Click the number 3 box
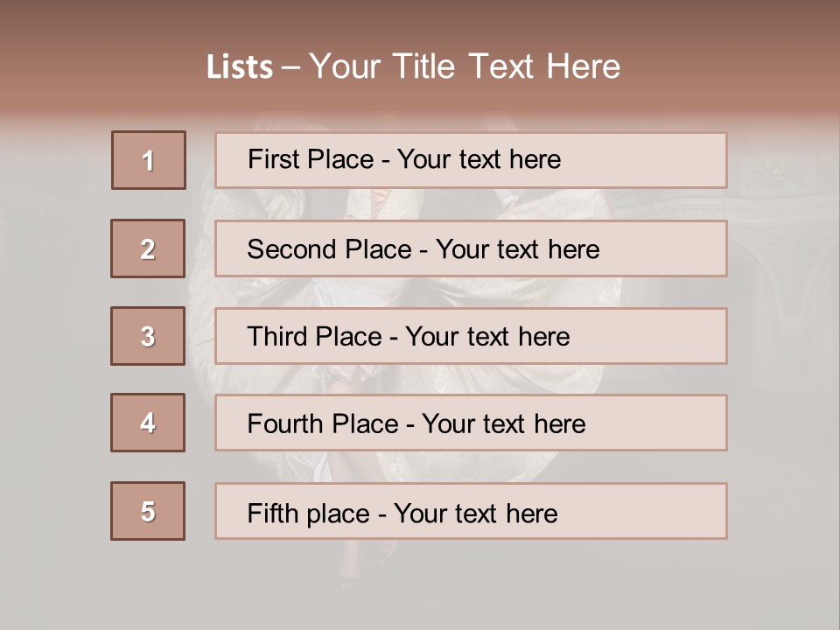 [148, 336]
